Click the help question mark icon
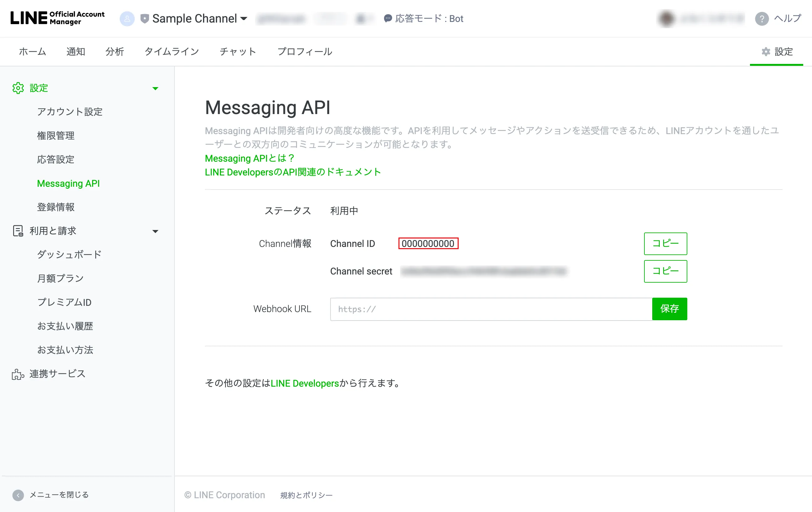The height and width of the screenshot is (512, 812). pos(762,18)
